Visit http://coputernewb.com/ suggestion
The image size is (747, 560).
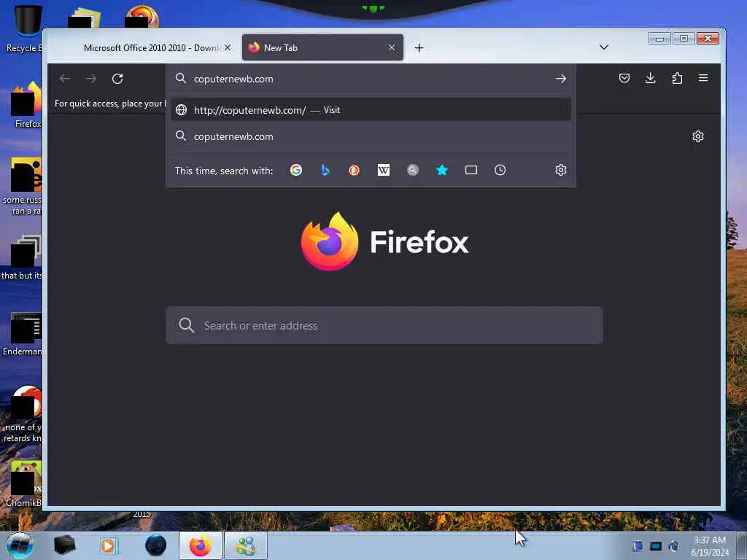pyautogui.click(x=371, y=110)
